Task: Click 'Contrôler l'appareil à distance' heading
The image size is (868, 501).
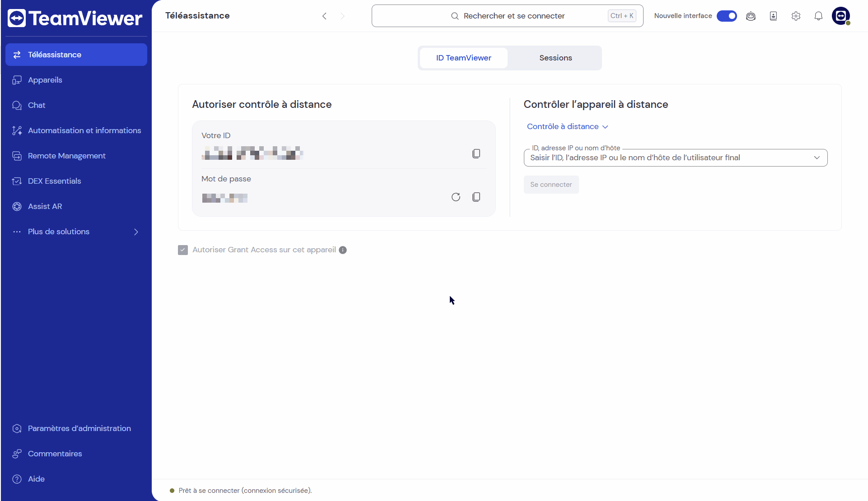Action: coord(596,104)
